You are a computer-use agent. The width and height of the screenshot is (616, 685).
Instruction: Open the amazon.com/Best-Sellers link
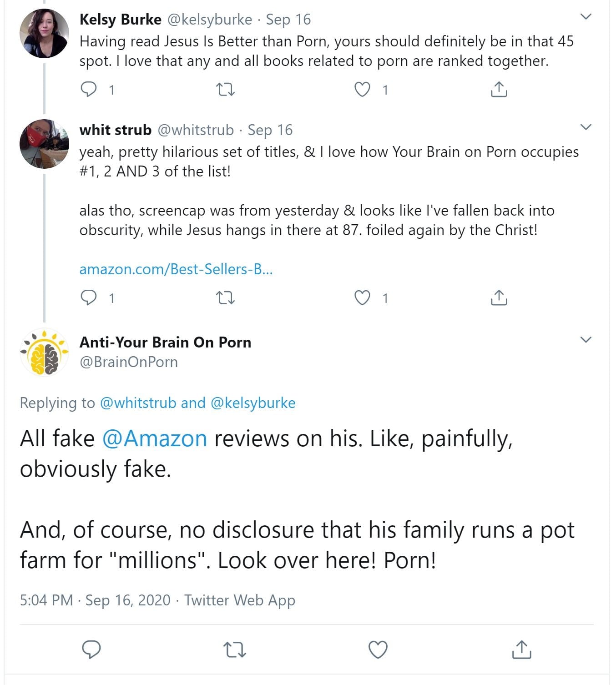pos(176,269)
